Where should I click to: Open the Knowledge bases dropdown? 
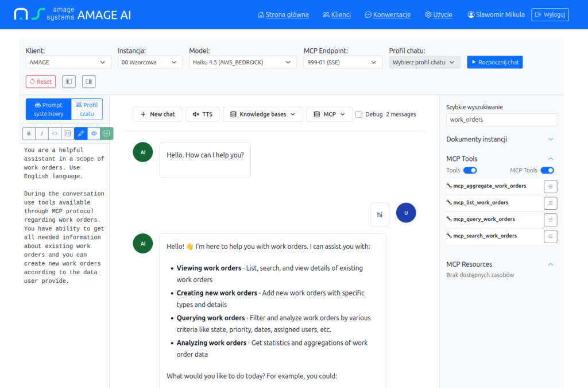(262, 114)
